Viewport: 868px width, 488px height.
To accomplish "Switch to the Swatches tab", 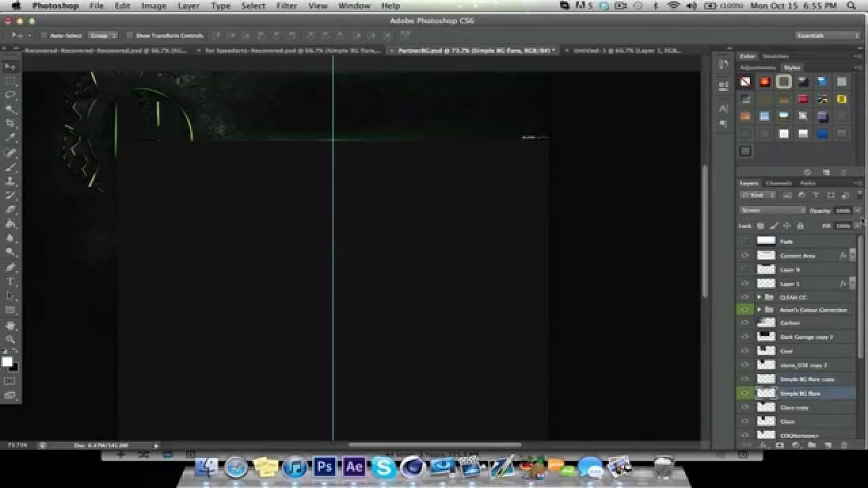I will coord(775,56).
